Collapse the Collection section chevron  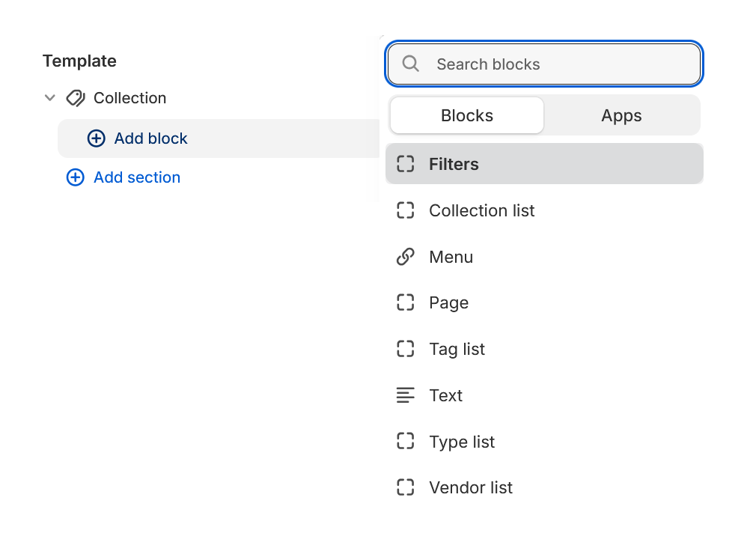point(49,97)
